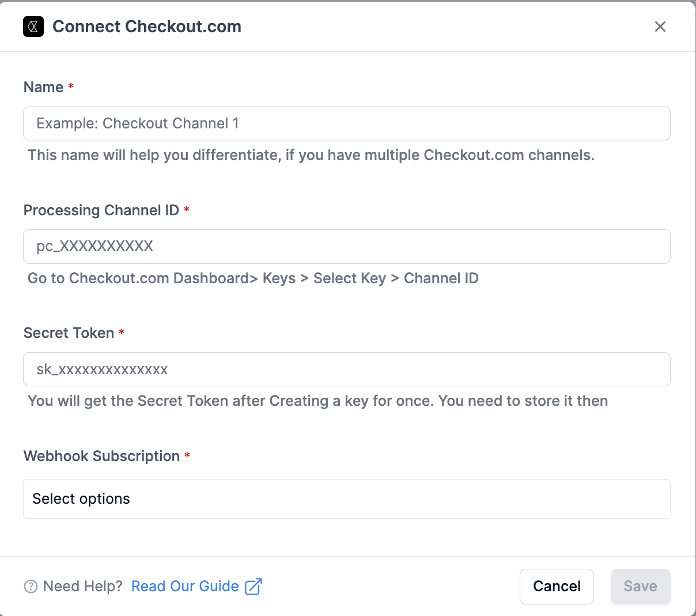The height and width of the screenshot is (616, 696).
Task: Click the Name field label
Action: (x=43, y=87)
